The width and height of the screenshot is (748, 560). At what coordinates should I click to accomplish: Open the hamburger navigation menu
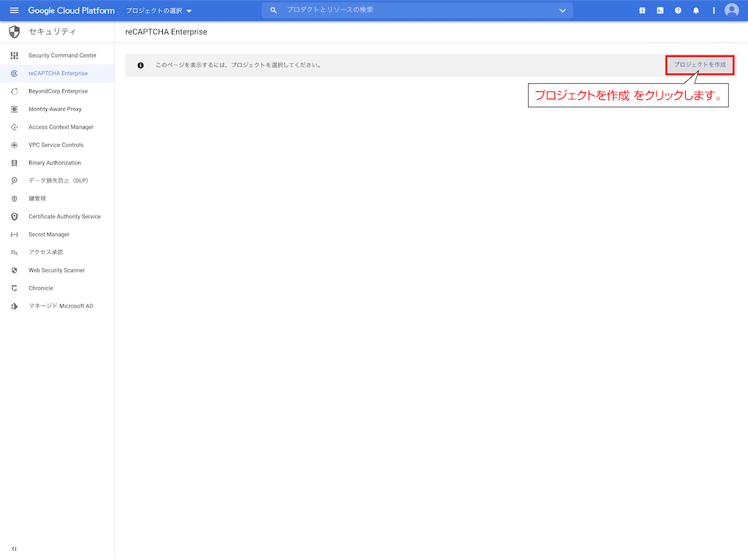pyautogui.click(x=15, y=10)
